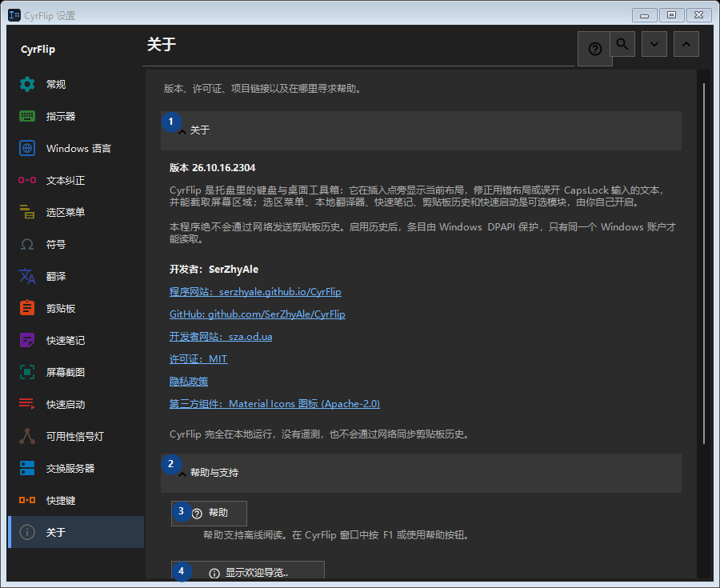Click the 剪贴板 clipboard icon
This screenshot has width=720, height=588.
[x=27, y=308]
